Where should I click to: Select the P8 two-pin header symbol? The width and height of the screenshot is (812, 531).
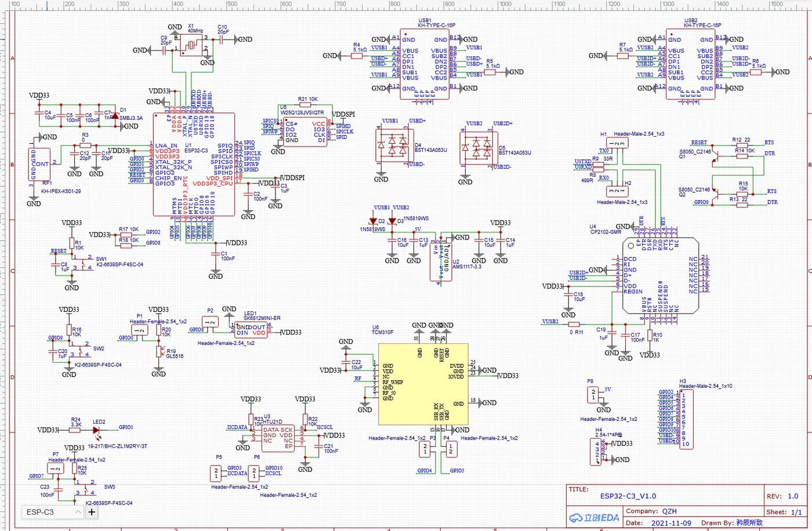593,396
